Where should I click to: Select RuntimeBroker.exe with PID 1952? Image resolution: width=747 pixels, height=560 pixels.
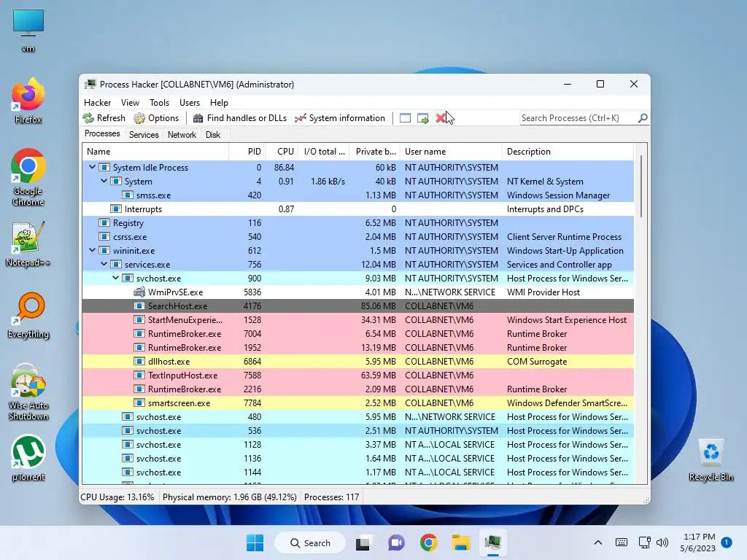coord(357,347)
